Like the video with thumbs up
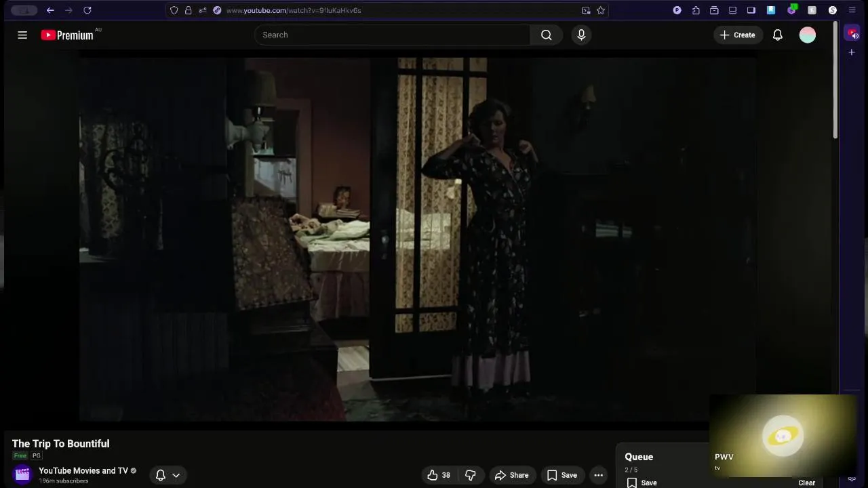 click(x=439, y=475)
